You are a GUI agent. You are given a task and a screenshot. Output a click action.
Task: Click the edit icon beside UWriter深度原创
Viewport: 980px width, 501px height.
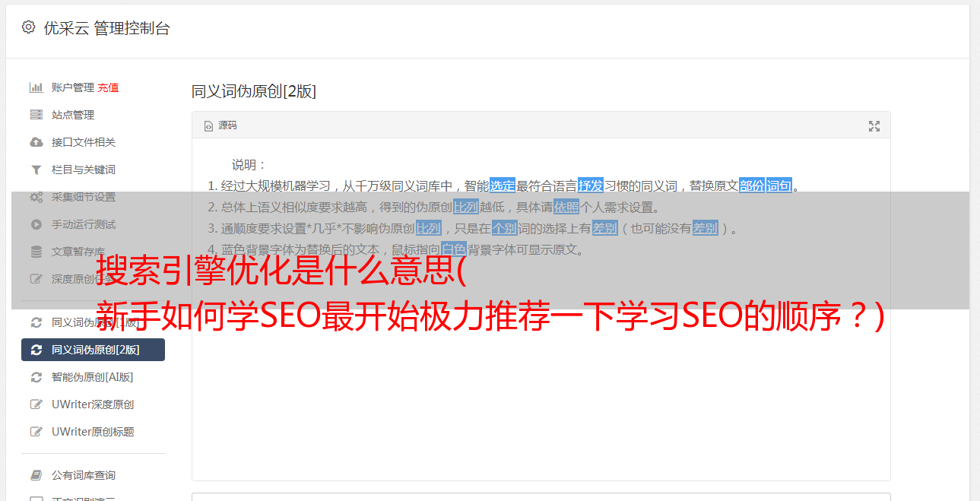click(x=36, y=404)
